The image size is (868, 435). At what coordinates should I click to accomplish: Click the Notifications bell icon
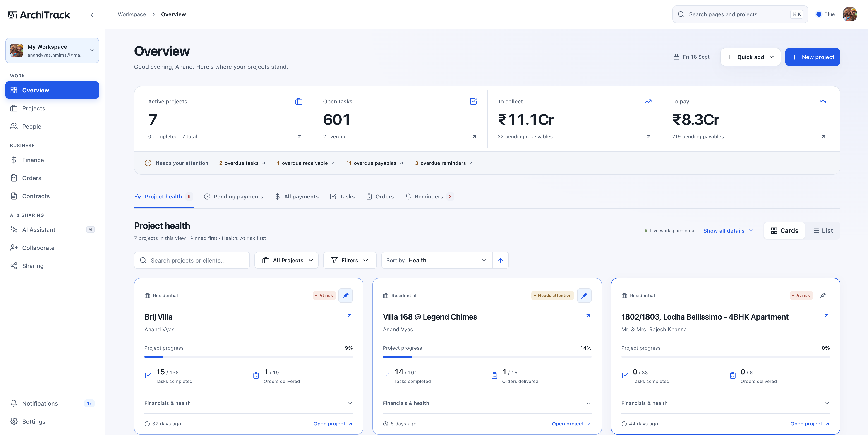pos(14,403)
